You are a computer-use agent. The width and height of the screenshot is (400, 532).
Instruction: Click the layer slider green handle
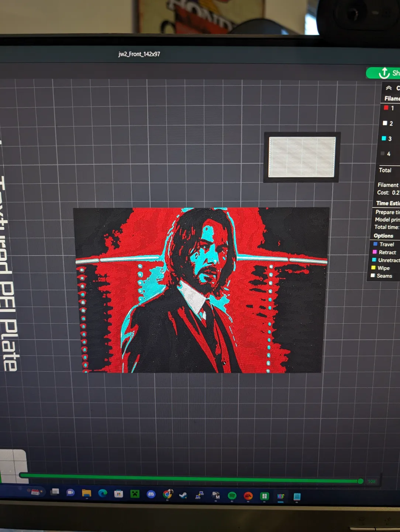(361, 481)
